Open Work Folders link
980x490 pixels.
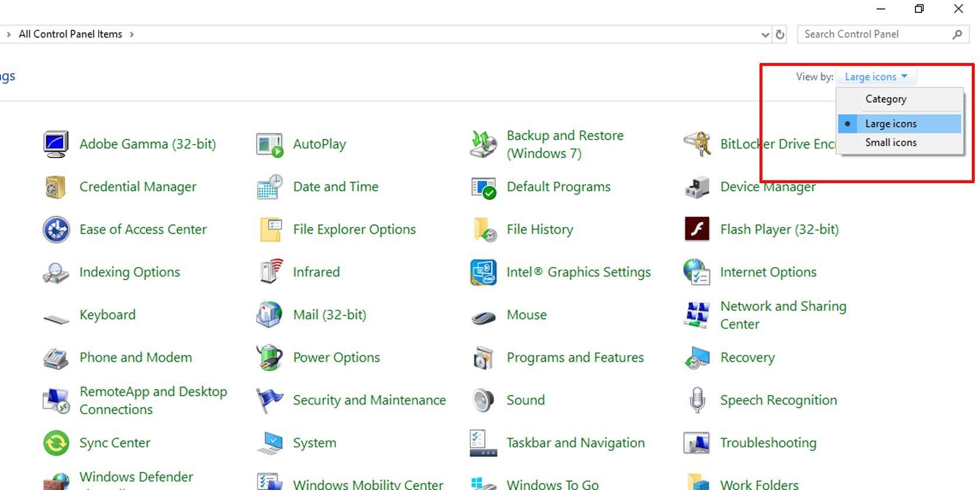pos(759,484)
